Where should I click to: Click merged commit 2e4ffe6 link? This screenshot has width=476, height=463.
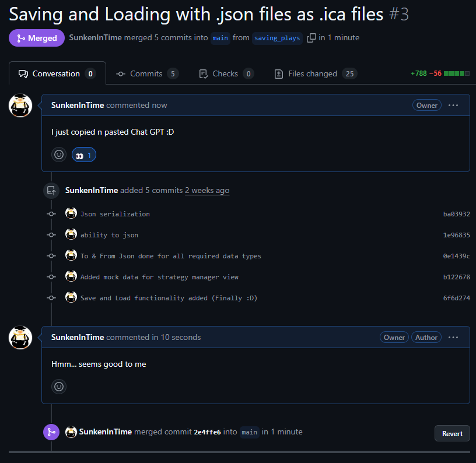(207, 432)
